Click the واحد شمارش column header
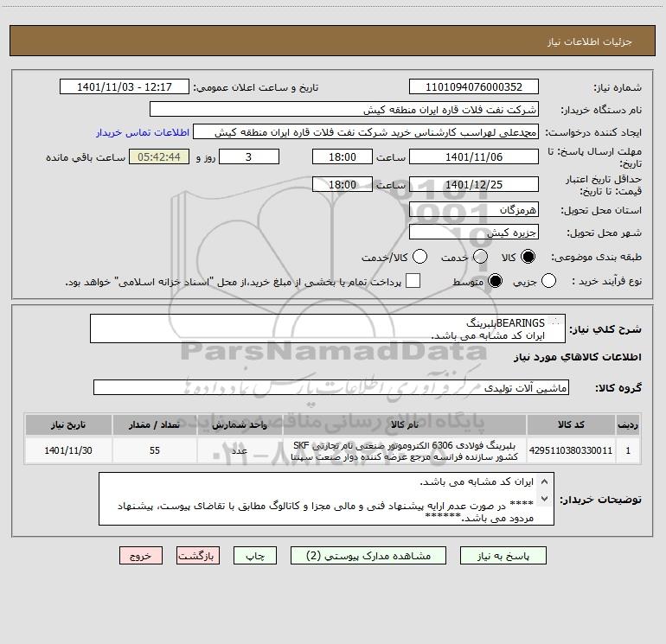 coord(240,424)
